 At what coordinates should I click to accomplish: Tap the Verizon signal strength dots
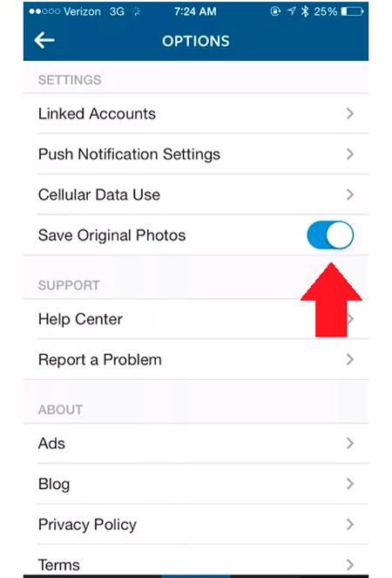44,11
